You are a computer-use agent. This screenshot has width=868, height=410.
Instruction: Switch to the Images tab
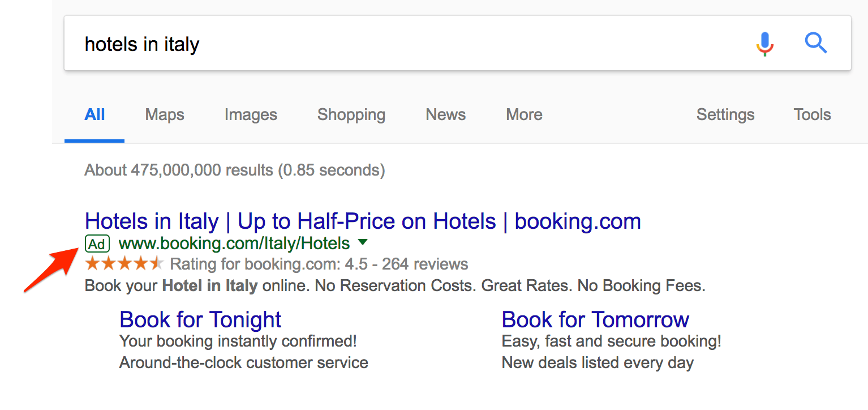(x=251, y=115)
